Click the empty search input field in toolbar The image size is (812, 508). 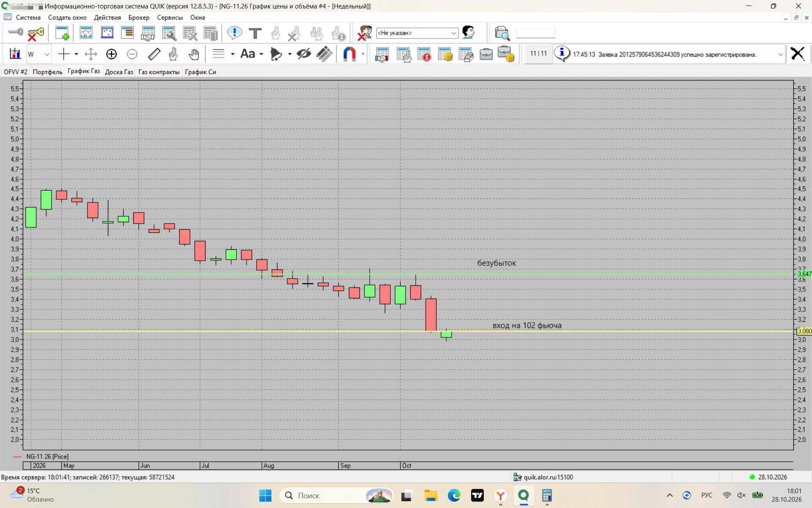(535, 33)
